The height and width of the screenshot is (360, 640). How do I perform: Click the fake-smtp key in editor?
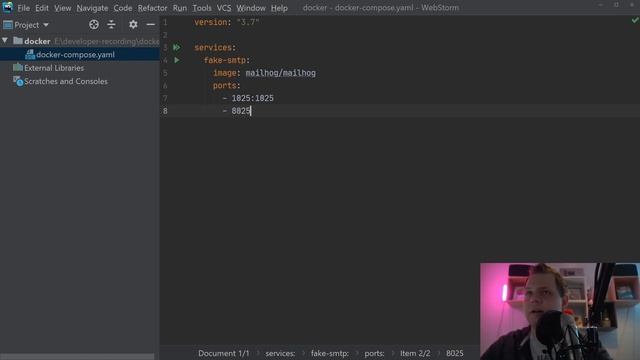click(224, 60)
